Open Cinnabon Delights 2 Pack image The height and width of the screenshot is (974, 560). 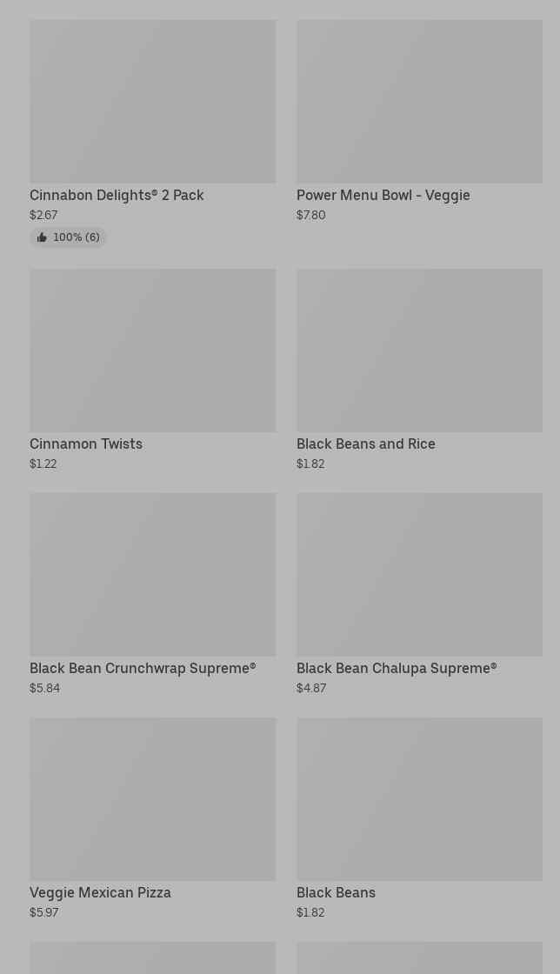pos(152,101)
